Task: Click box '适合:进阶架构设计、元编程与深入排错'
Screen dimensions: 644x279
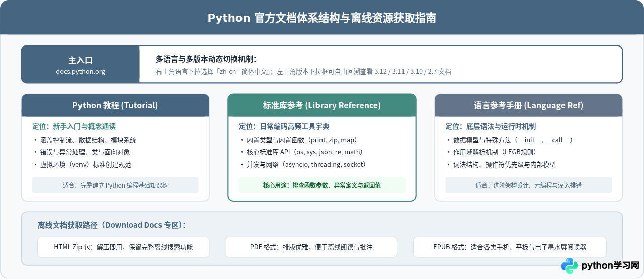Action: coord(528,185)
